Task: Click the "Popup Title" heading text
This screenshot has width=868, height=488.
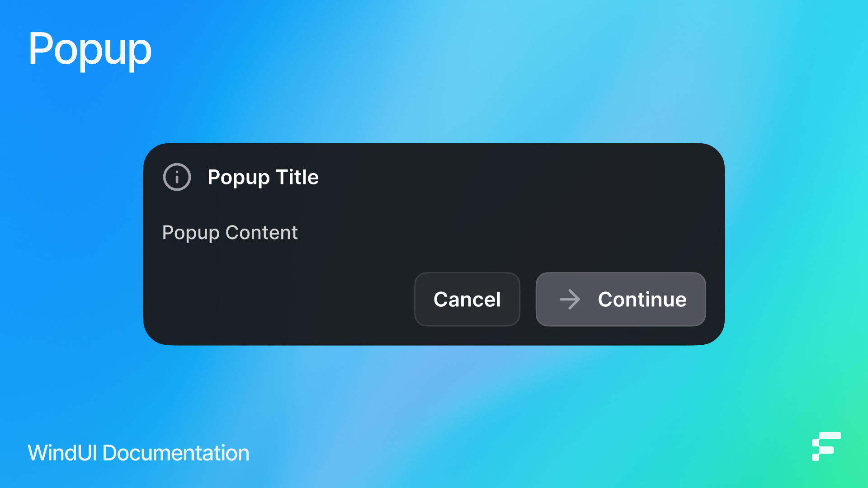Action: click(x=263, y=177)
